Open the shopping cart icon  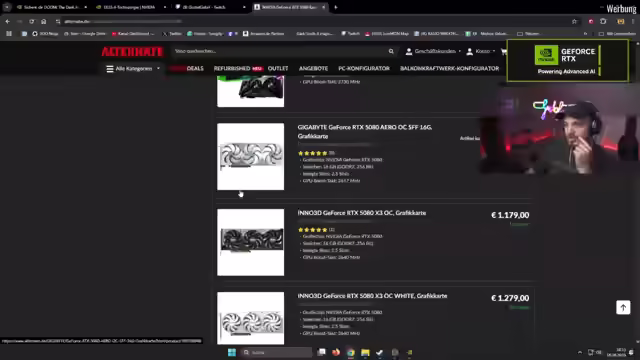click(x=504, y=51)
